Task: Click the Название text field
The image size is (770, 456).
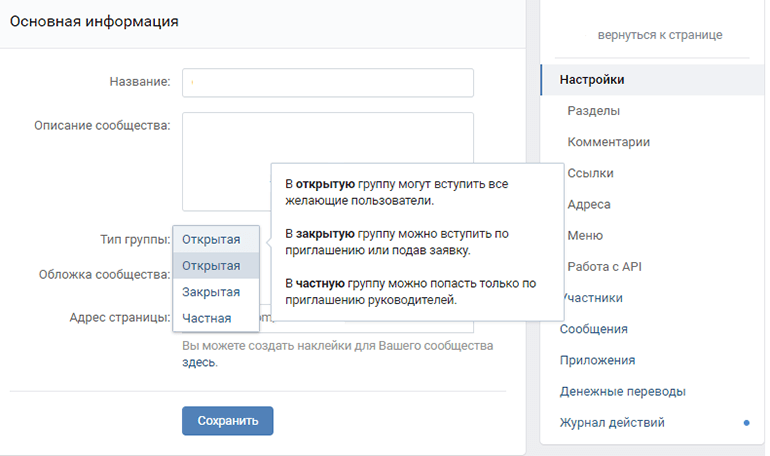Action: 327,82
